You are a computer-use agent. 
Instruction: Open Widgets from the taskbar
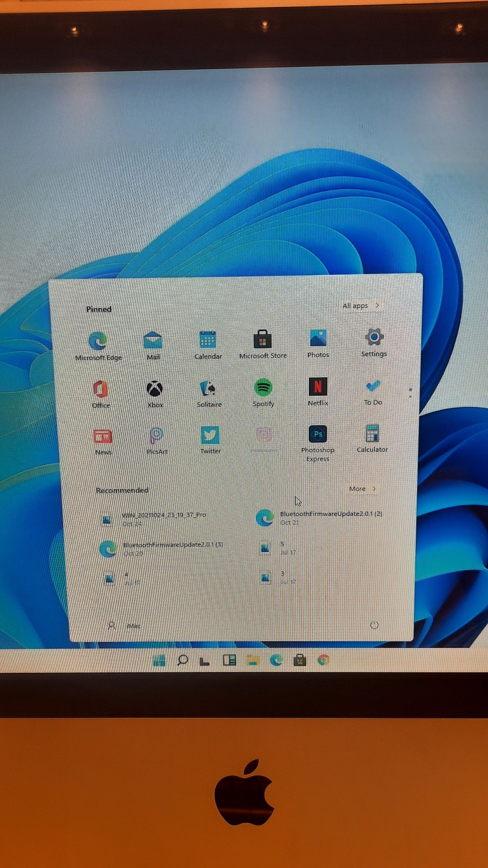[x=229, y=661]
